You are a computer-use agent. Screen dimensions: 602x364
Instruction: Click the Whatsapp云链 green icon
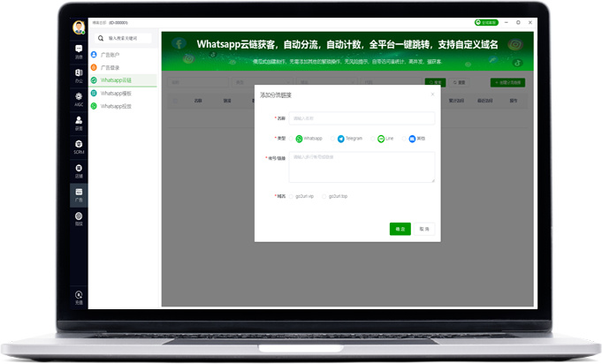click(94, 80)
